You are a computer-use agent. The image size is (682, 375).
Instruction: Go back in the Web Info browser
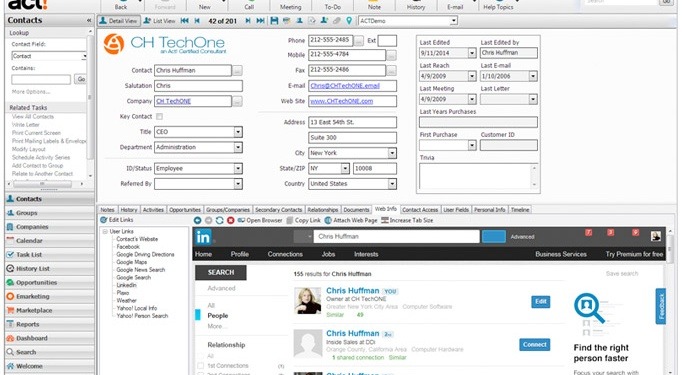click(x=197, y=220)
